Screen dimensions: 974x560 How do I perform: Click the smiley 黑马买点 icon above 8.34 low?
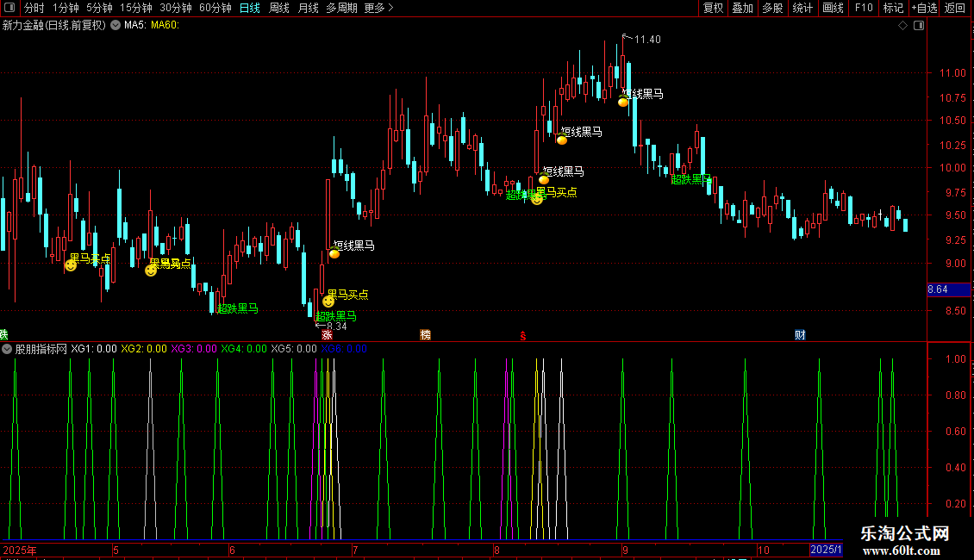point(328,302)
